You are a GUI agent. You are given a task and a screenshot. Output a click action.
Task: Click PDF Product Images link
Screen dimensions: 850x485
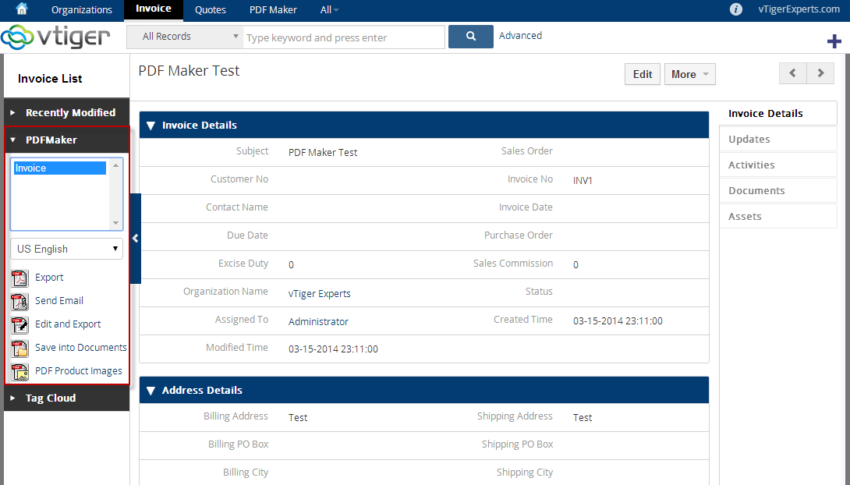pos(79,371)
